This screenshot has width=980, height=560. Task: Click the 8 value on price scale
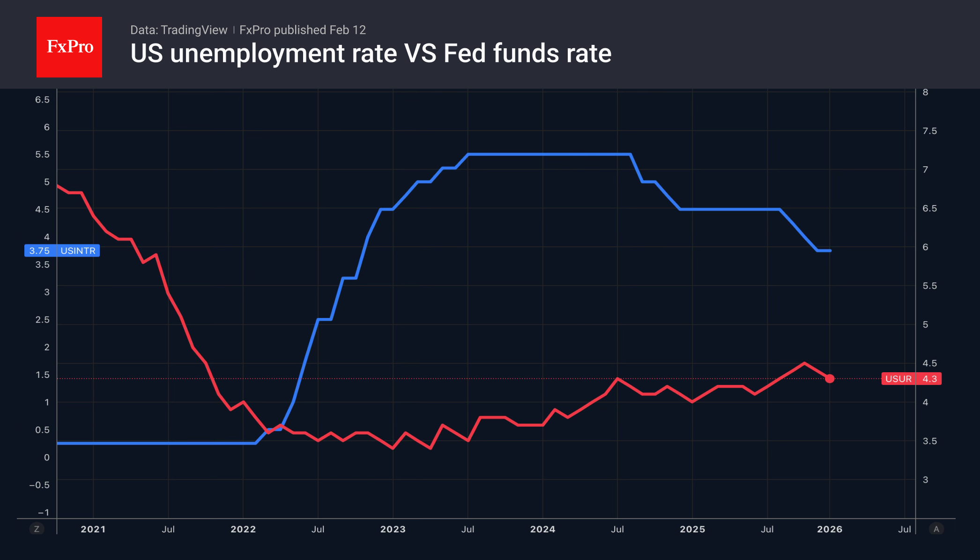coord(925,92)
